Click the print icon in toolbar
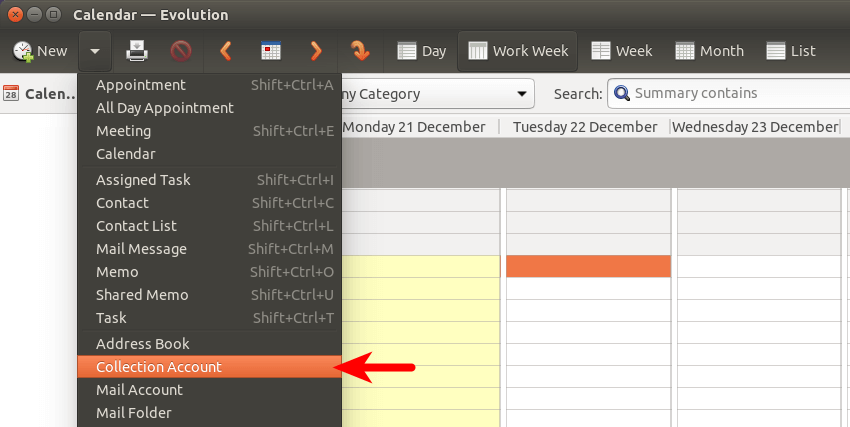Image resolution: width=850 pixels, height=427 pixels. [136, 51]
